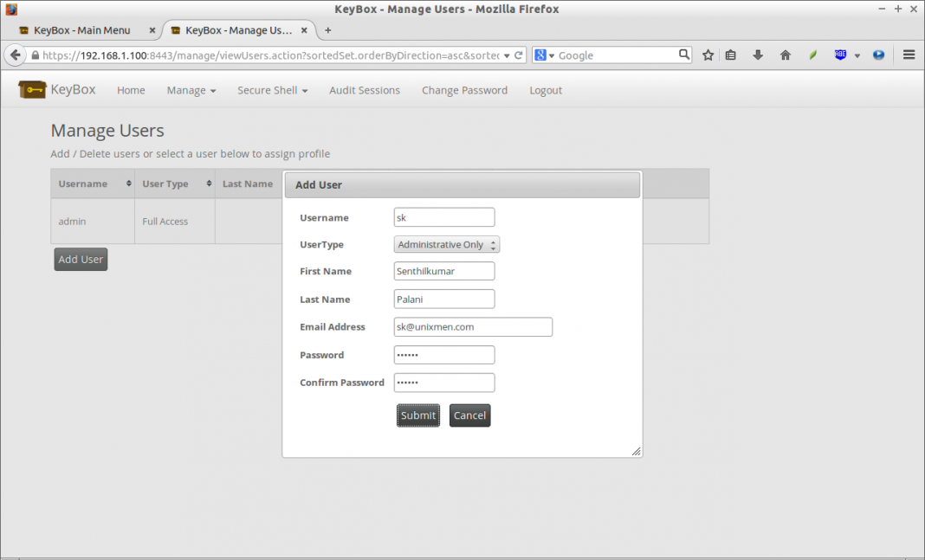Click into the Google search box
The height and width of the screenshot is (560, 925).
click(x=617, y=55)
